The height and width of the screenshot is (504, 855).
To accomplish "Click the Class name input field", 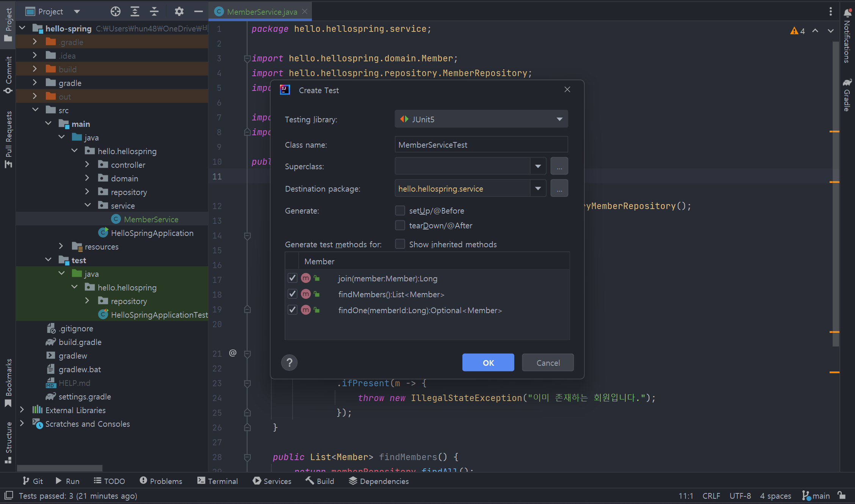I will [481, 145].
